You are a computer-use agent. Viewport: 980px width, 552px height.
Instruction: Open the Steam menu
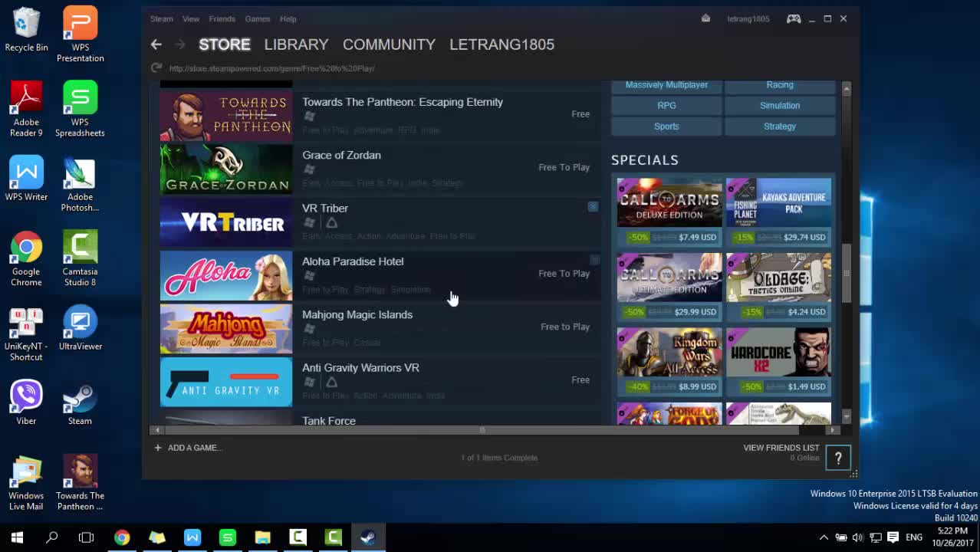click(161, 18)
